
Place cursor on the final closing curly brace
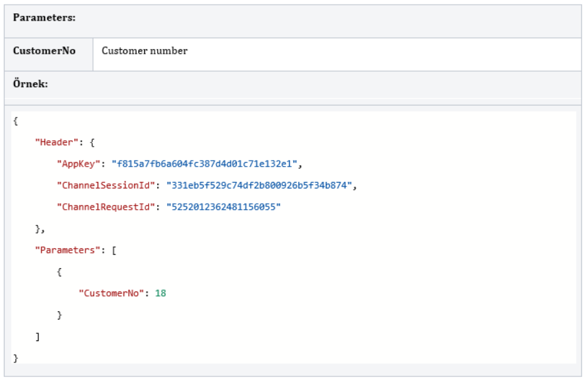tap(16, 358)
